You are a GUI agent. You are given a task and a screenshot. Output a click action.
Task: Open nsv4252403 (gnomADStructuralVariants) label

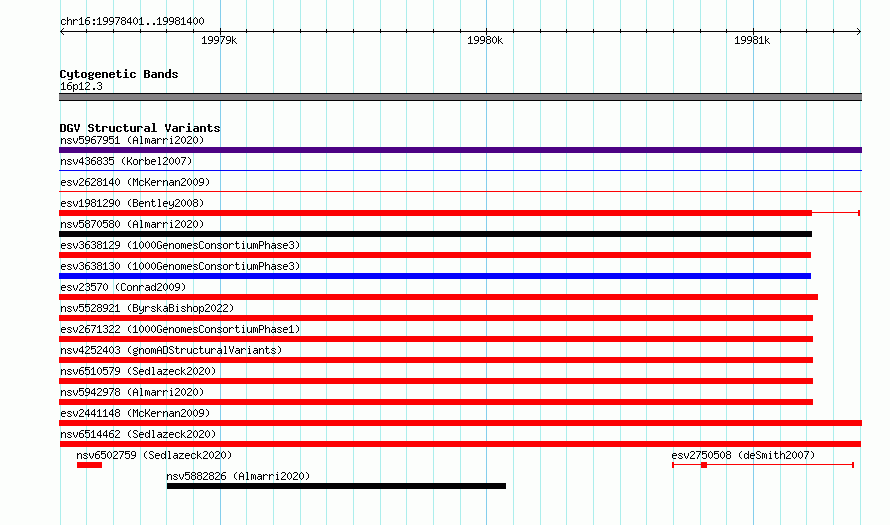point(171,350)
